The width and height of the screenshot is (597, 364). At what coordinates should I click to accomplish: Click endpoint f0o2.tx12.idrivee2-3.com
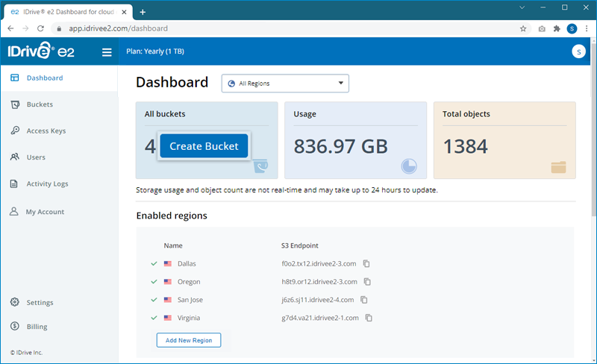(319, 263)
